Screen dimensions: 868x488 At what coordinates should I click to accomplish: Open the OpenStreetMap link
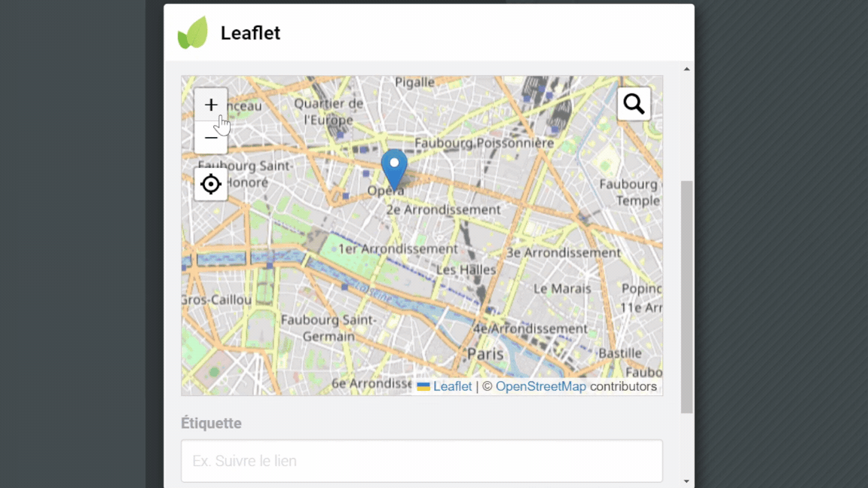[x=540, y=386]
